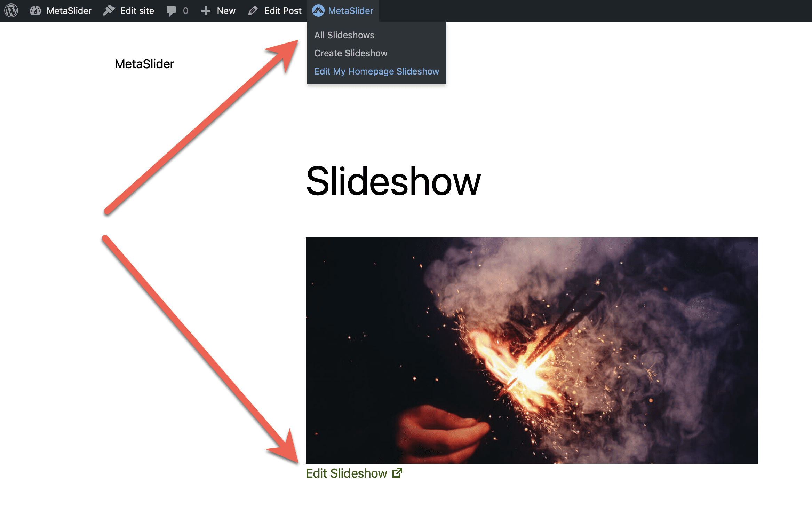812x525 pixels.
Task: Open the MetaSlider site name menu
Action: click(69, 11)
